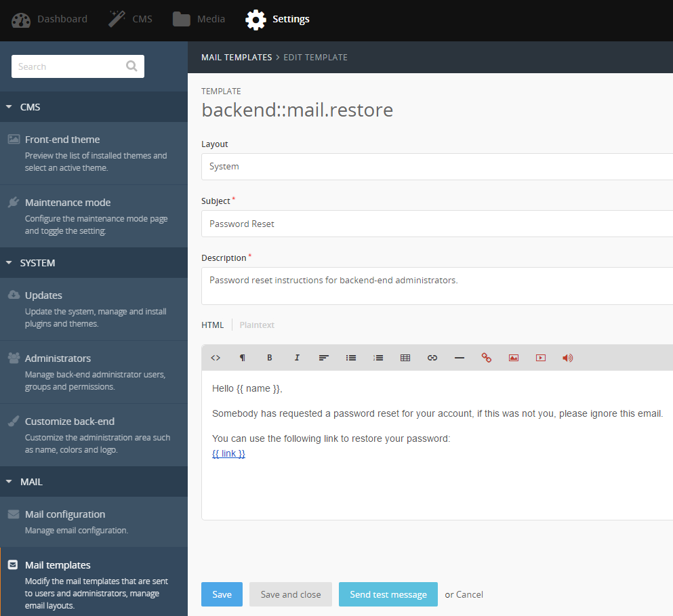The height and width of the screenshot is (616, 673).
Task: Click the Mail Templates breadcrumb link
Action: pos(237,58)
